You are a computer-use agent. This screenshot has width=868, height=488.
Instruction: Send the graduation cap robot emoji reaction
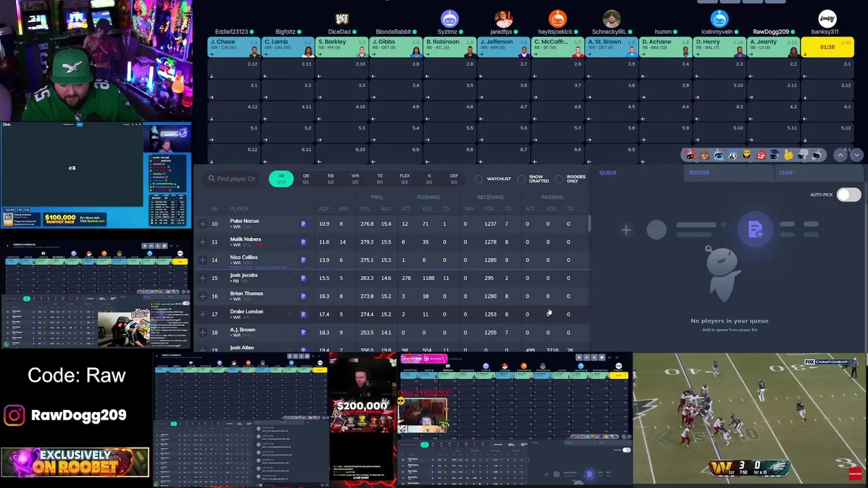point(774,155)
